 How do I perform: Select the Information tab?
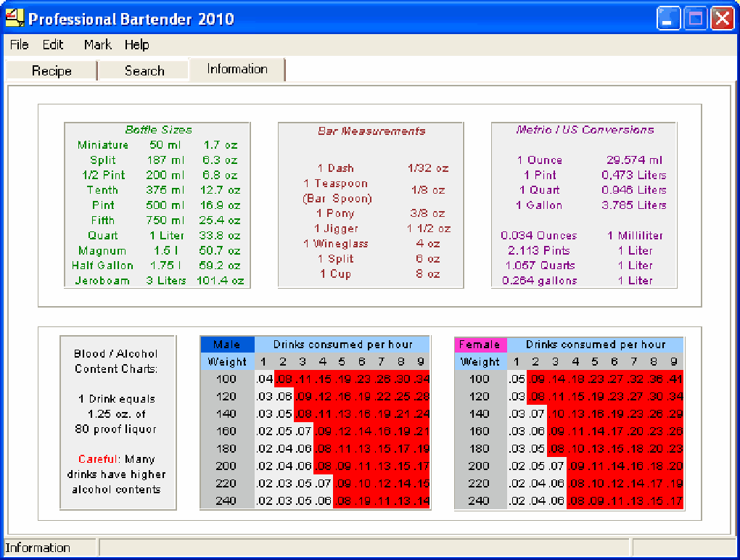(x=237, y=70)
